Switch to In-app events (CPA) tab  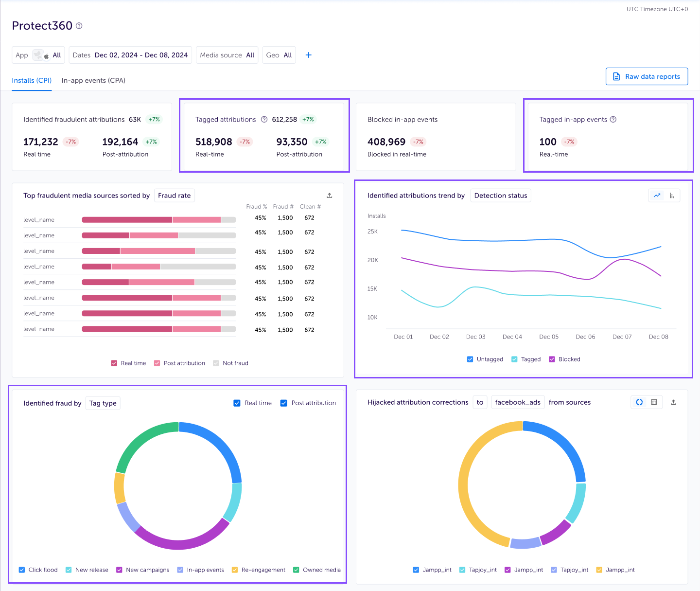(93, 80)
